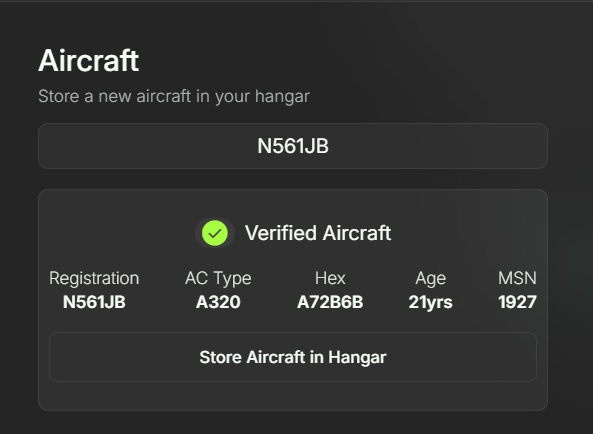Click the hangar subtitle text
Viewport: 593px width, 434px height.
coord(174,96)
